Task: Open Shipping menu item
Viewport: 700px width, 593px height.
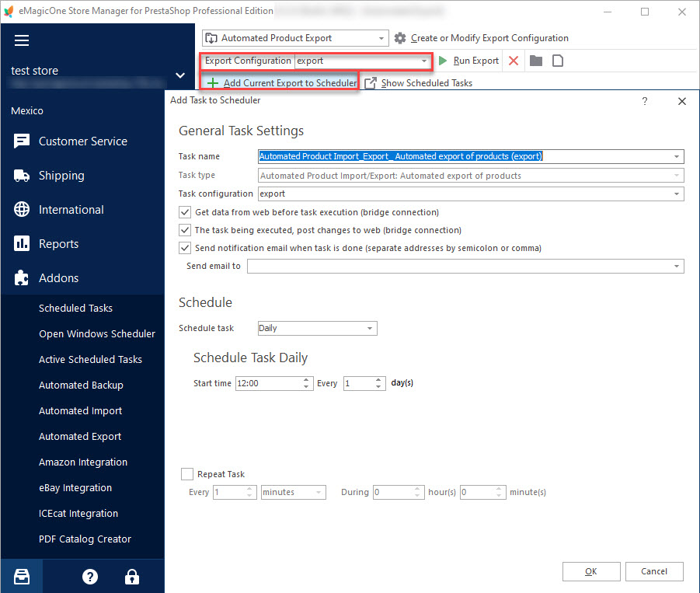Action: pyautogui.click(x=61, y=176)
